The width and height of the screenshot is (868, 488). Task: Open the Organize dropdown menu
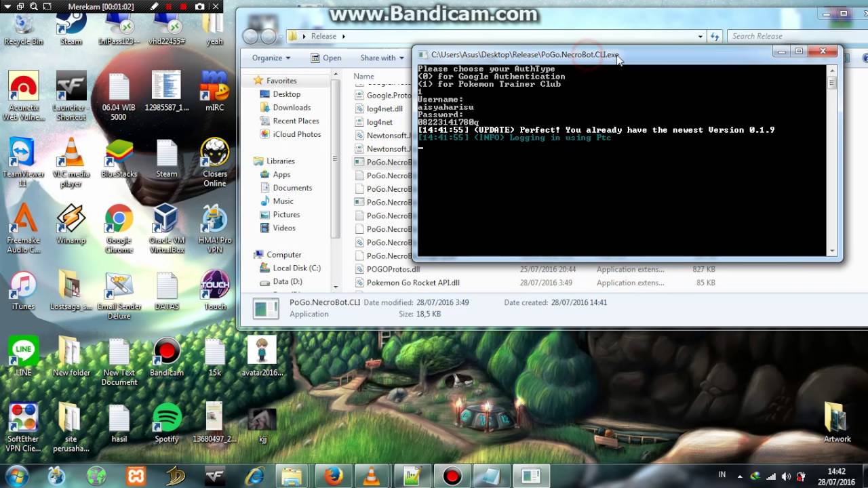271,58
